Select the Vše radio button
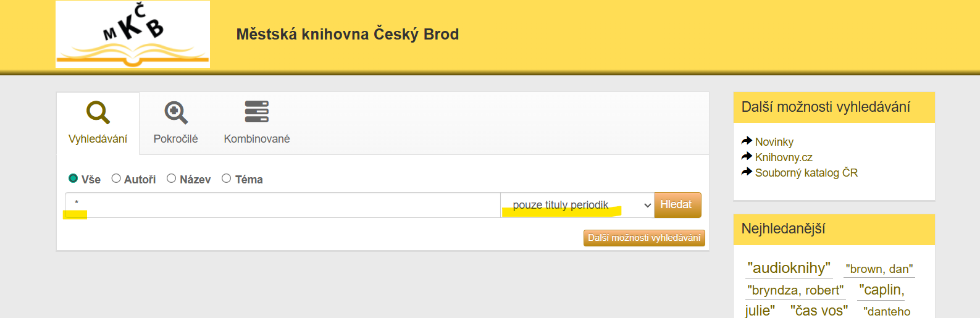 click(x=73, y=178)
